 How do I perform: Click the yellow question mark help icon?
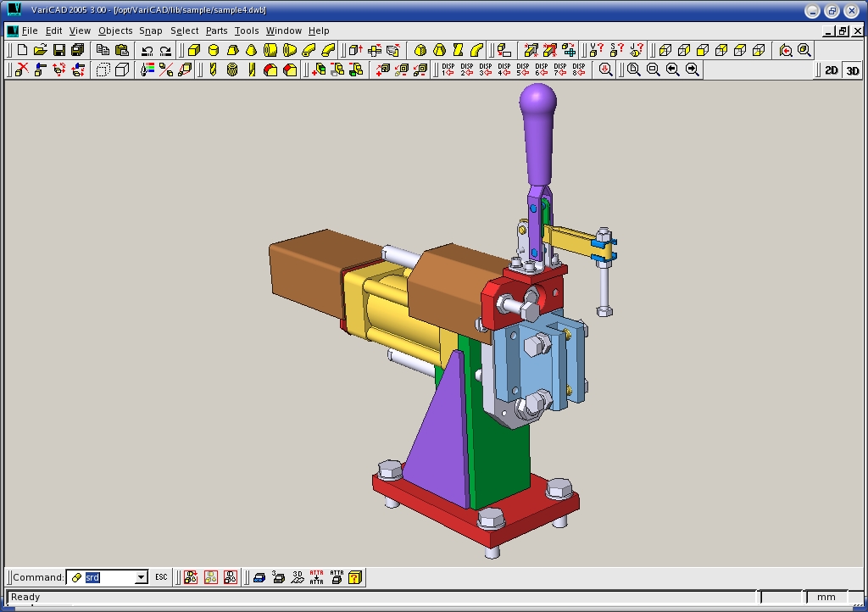click(355, 577)
